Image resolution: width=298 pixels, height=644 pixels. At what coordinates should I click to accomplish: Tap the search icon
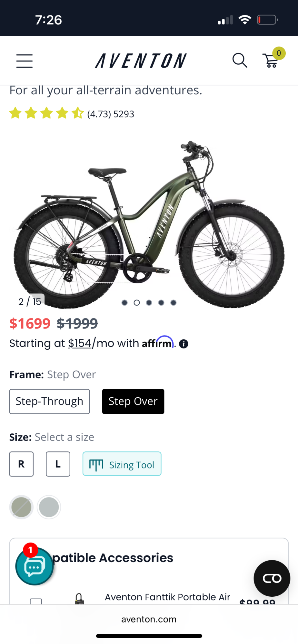coord(240,60)
